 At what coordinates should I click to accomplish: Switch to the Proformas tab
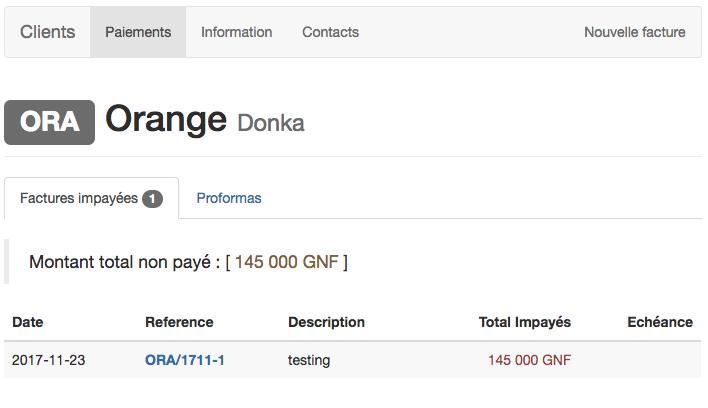pyautogui.click(x=229, y=198)
